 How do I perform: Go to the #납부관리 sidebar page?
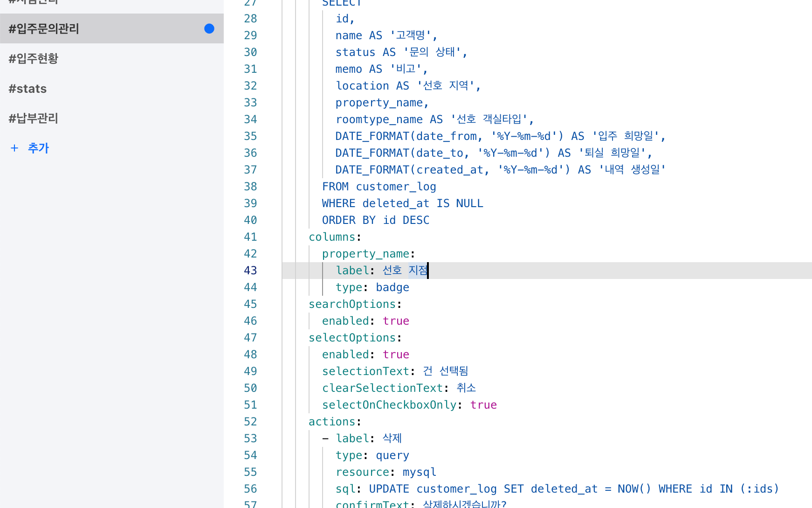[34, 118]
